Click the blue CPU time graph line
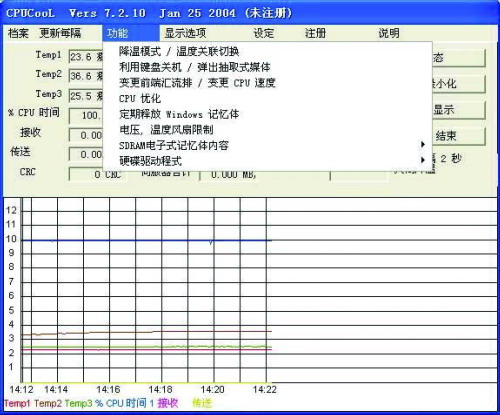Image resolution: width=500 pixels, height=415 pixels. (x=147, y=240)
